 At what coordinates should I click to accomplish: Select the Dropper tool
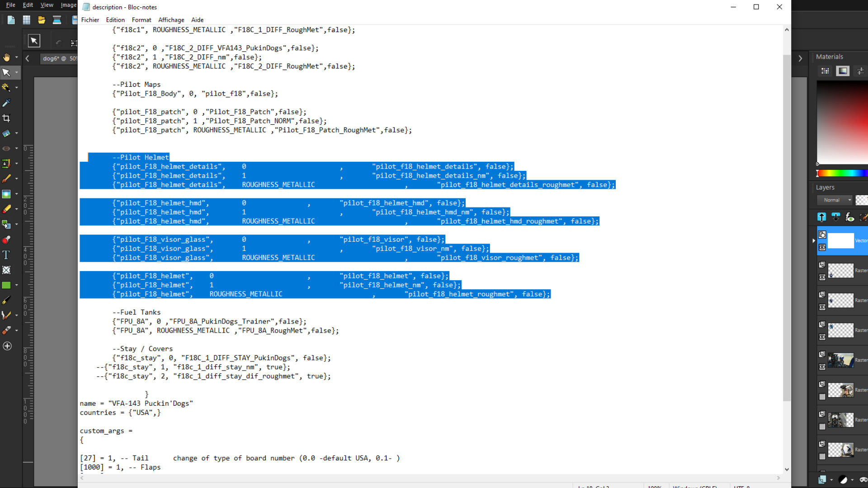[x=6, y=103]
